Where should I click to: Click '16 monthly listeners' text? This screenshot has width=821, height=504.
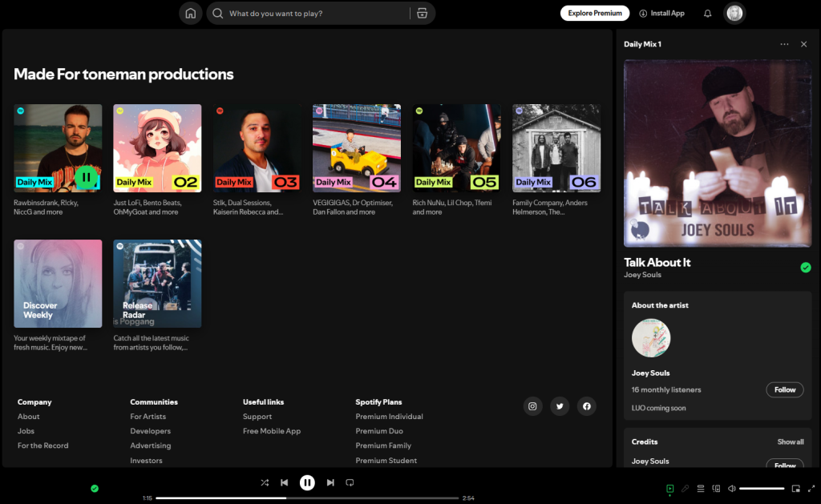[666, 390]
